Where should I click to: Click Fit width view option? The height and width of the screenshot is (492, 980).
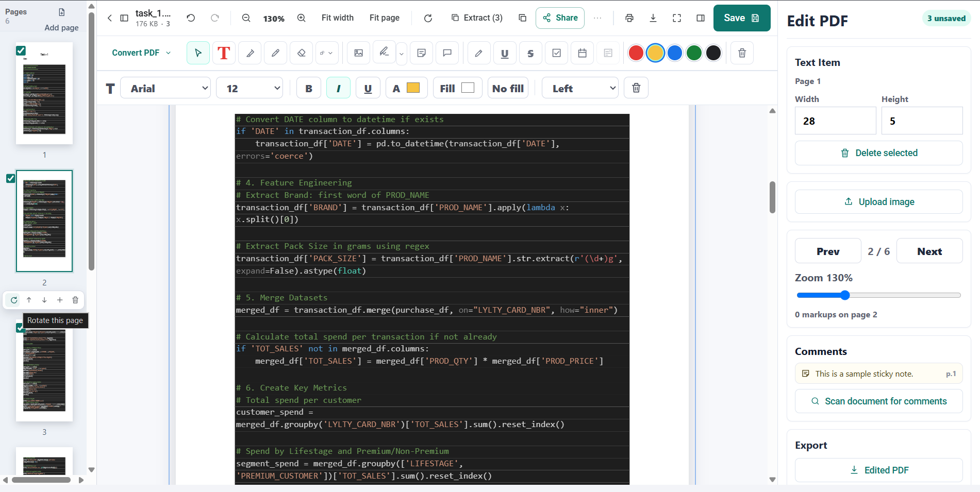pos(338,18)
